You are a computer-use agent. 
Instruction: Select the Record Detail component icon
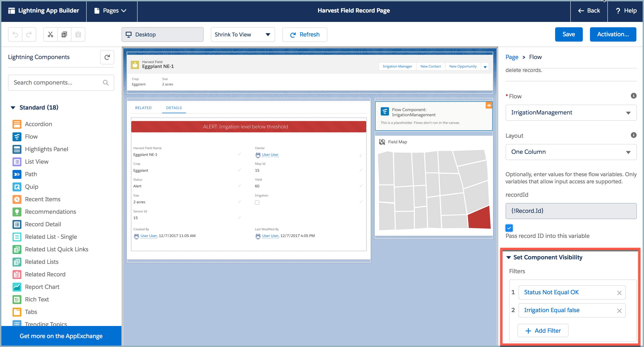(17, 224)
